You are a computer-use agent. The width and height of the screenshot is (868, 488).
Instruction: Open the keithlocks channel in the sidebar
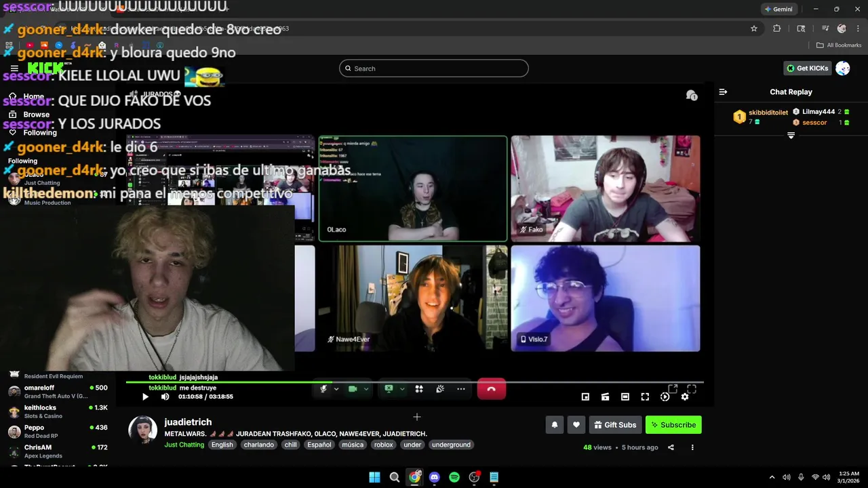pos(58,412)
